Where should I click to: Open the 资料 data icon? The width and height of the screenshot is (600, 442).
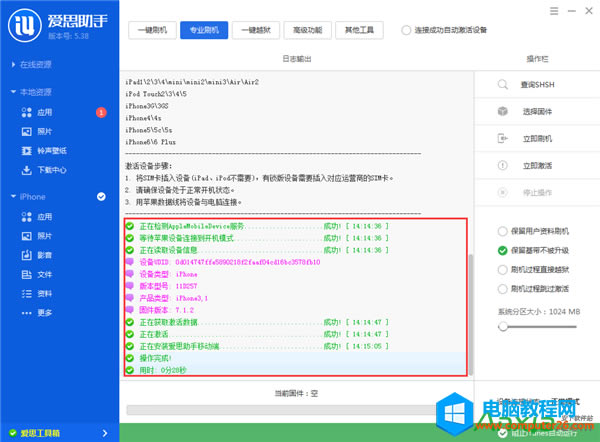[x=26, y=294]
